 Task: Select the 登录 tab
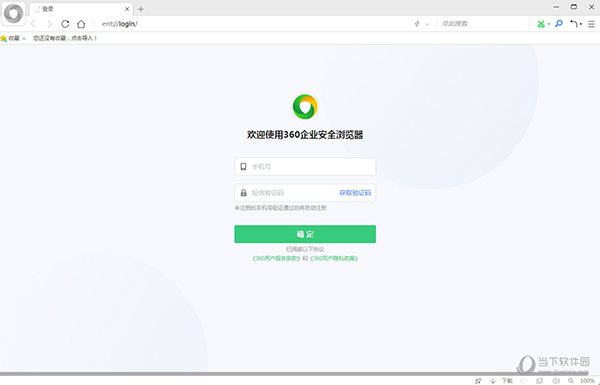tap(81, 9)
